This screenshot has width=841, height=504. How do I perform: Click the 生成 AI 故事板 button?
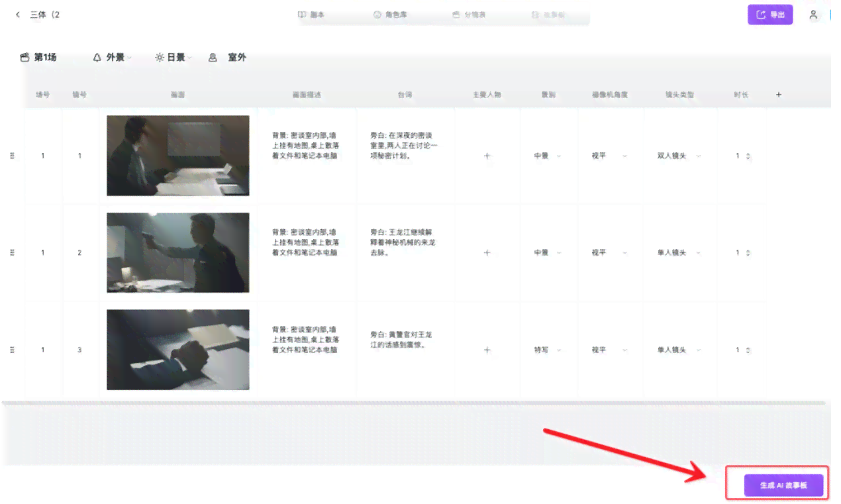click(x=783, y=485)
